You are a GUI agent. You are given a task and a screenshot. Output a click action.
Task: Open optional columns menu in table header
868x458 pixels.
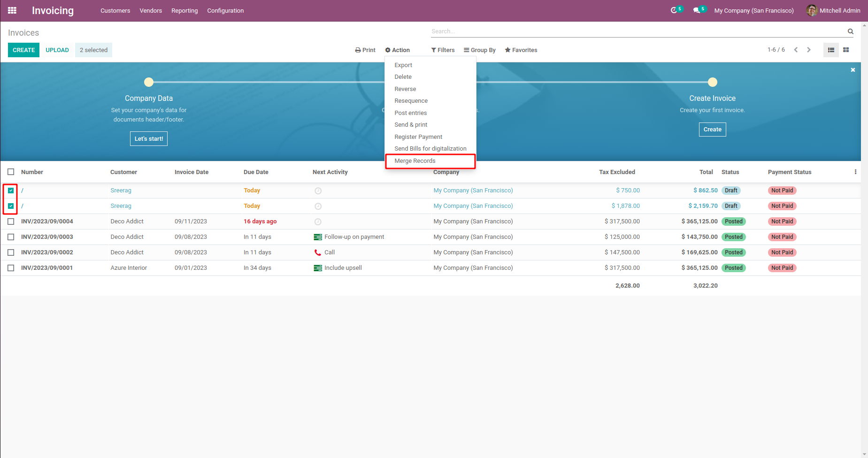coord(855,172)
